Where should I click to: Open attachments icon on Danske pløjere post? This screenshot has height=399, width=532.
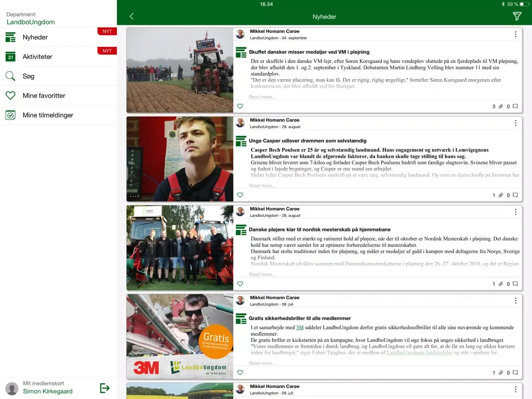click(501, 284)
